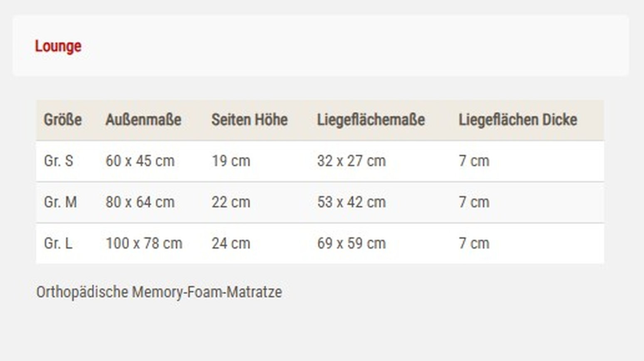Select the Gr. S row label
Viewport: 644px width, 361px height.
tap(58, 161)
